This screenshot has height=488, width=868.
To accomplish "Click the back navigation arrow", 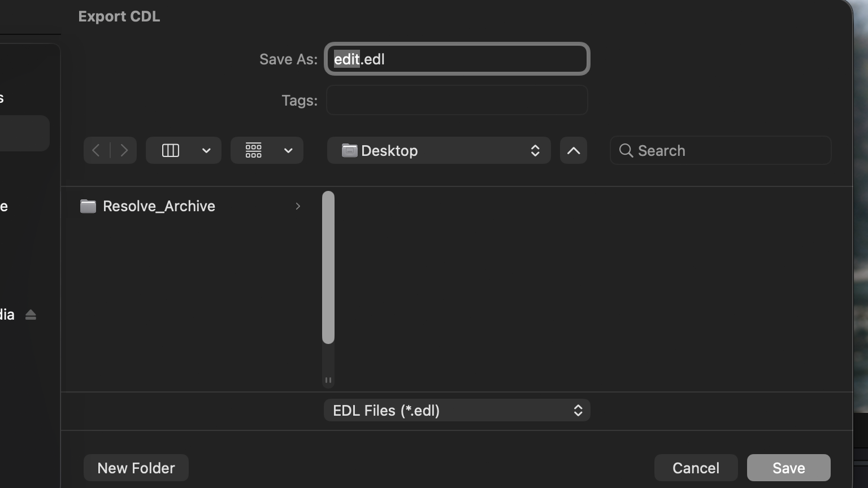I will click(x=96, y=150).
